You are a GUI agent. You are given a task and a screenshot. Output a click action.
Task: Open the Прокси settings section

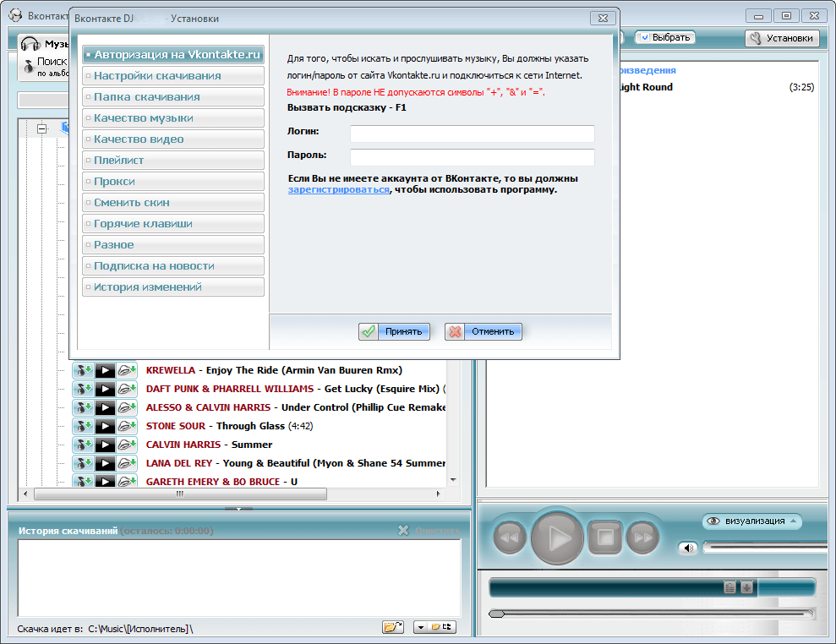point(173,181)
